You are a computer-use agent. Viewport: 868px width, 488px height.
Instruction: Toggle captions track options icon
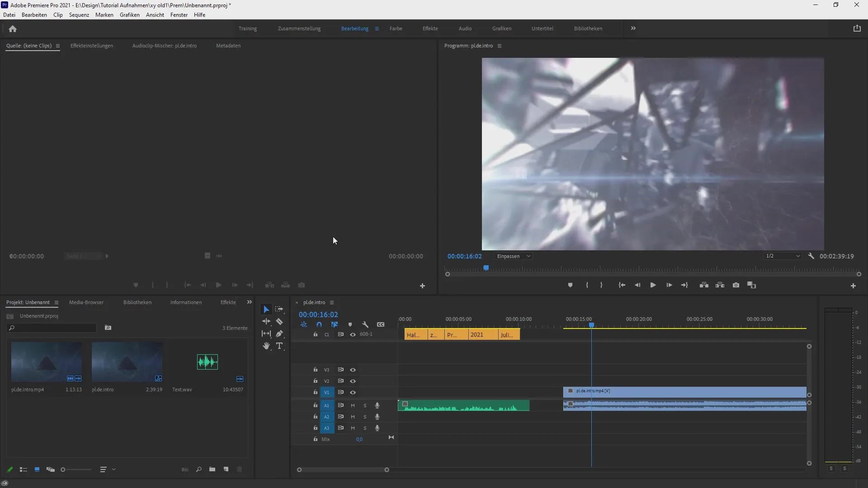point(381,324)
